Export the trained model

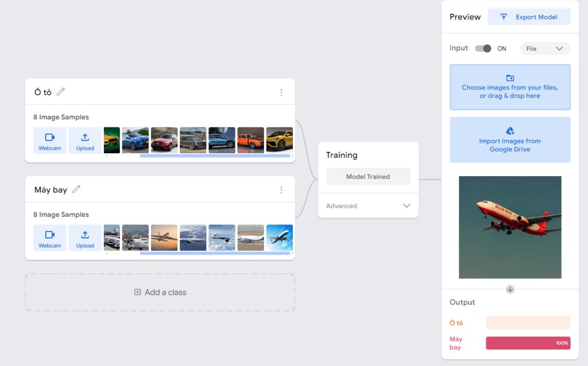coord(529,17)
